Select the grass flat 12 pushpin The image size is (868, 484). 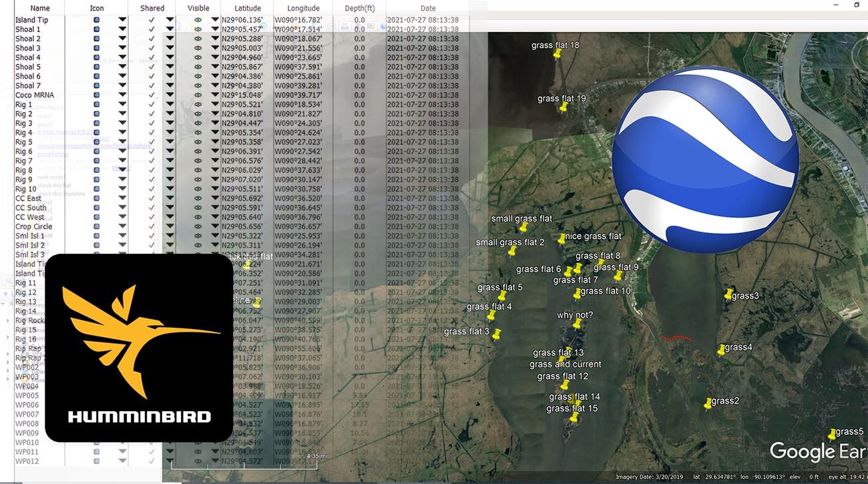pyautogui.click(x=565, y=385)
